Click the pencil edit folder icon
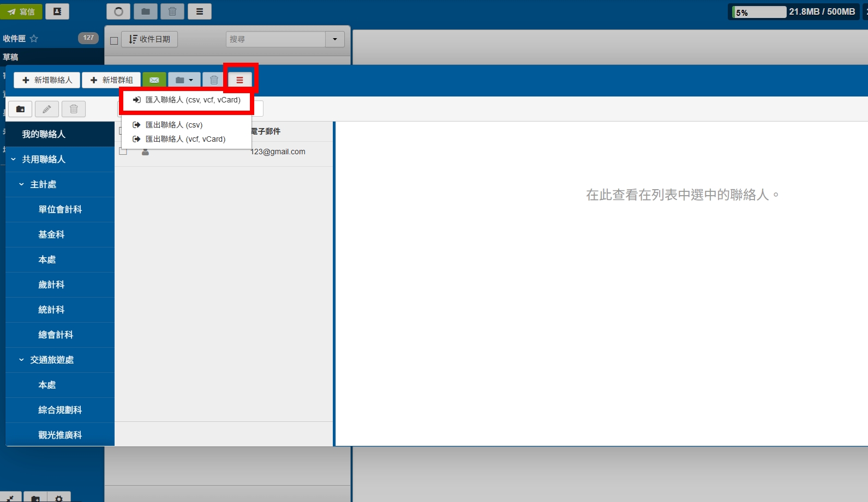868x502 pixels. tap(47, 109)
